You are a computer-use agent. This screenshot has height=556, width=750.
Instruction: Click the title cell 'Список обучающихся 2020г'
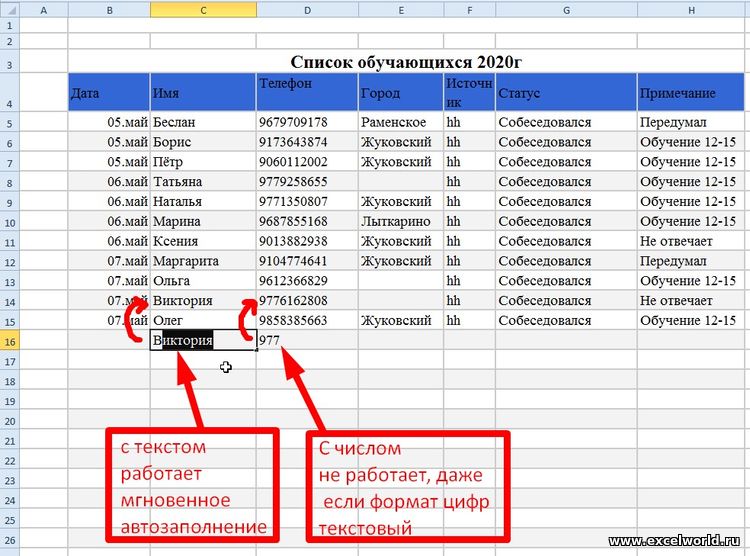406,62
